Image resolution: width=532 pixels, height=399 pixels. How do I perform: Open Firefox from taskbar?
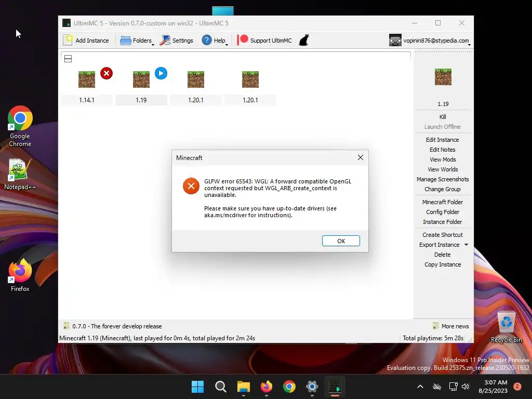[x=267, y=387]
